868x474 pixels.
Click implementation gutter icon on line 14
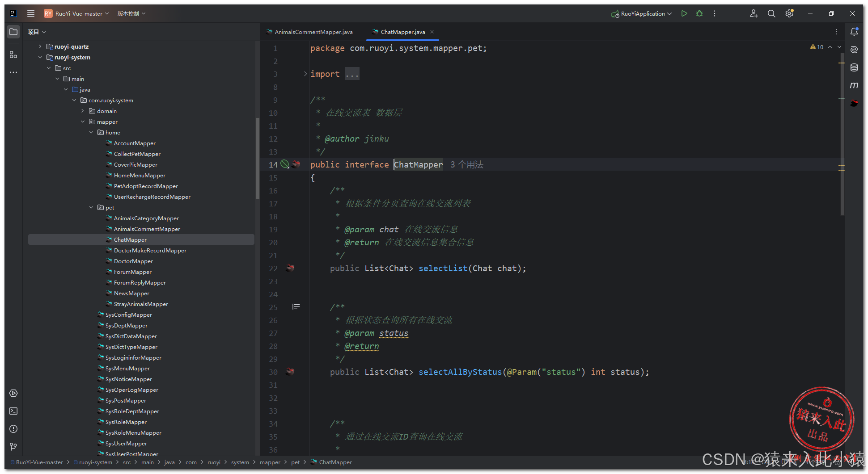point(285,164)
